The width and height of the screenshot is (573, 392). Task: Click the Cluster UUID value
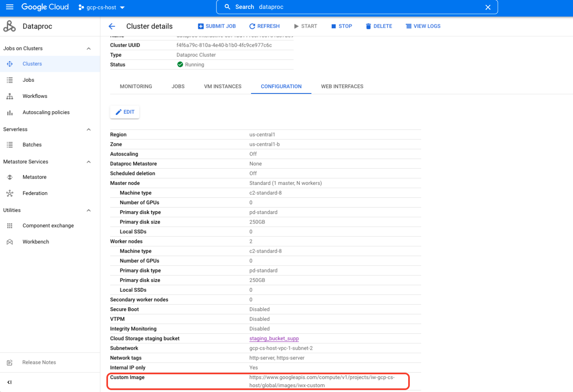pyautogui.click(x=224, y=45)
